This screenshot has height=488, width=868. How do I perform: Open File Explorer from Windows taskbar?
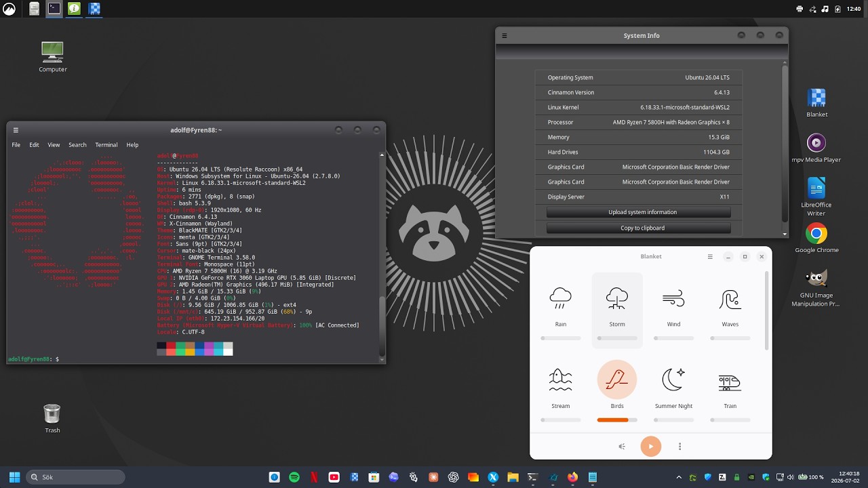513,477
